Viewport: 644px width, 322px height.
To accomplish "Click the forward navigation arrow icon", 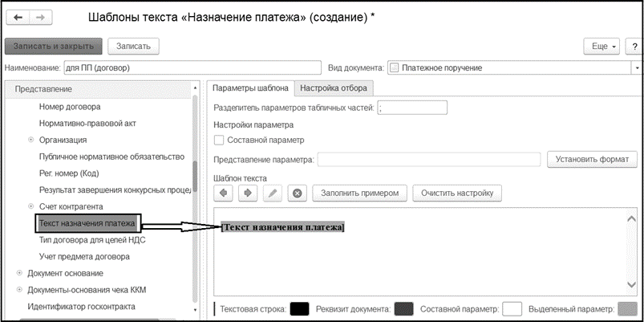I will tap(40, 18).
